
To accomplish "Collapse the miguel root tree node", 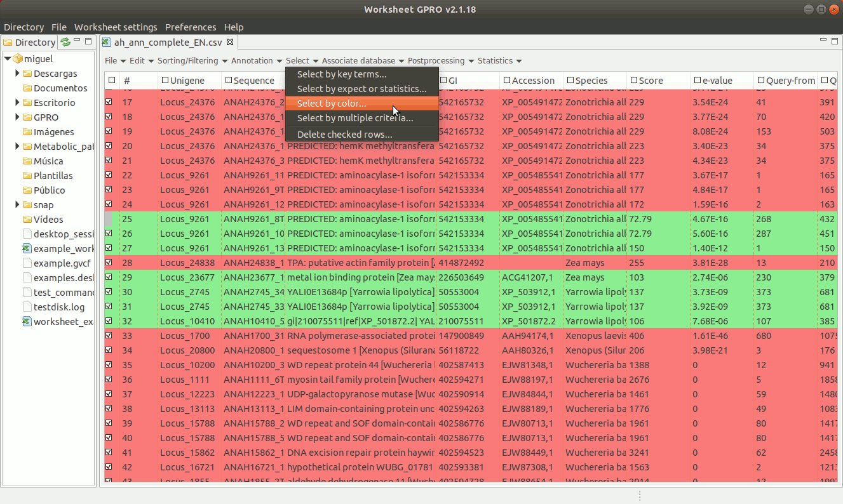I will click(8, 59).
